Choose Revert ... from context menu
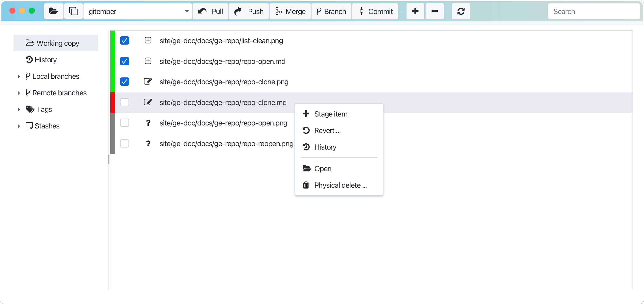The image size is (644, 304). [339, 131]
